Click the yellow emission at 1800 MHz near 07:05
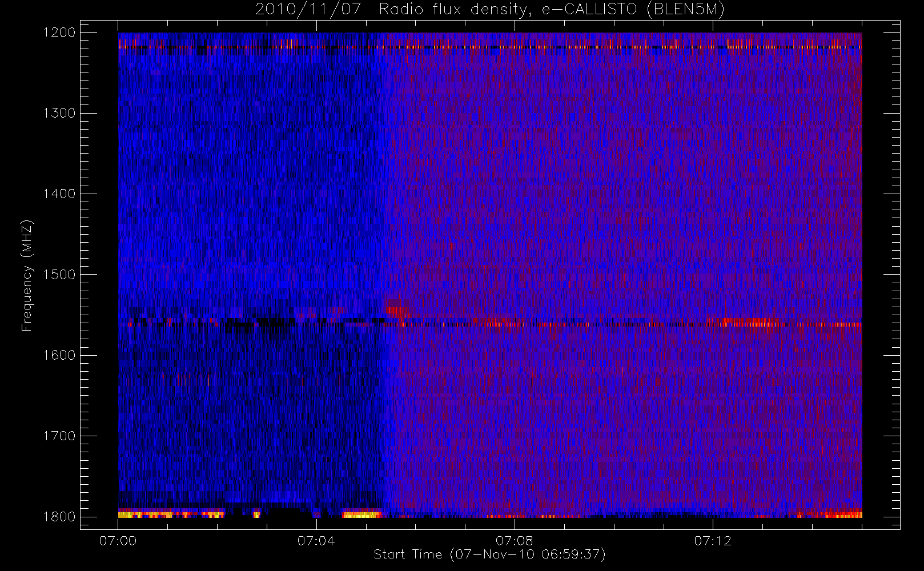The image size is (924, 571). pyautogui.click(x=361, y=514)
